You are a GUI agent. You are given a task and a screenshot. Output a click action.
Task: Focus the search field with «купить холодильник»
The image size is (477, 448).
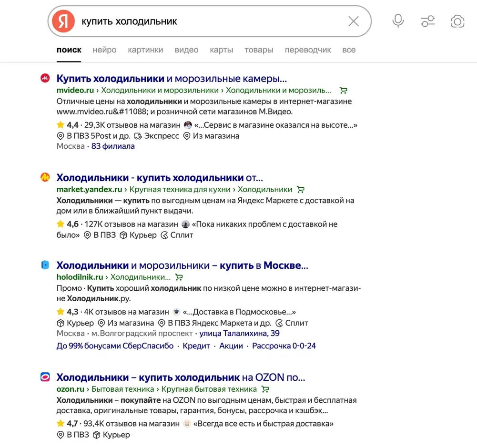pos(210,21)
